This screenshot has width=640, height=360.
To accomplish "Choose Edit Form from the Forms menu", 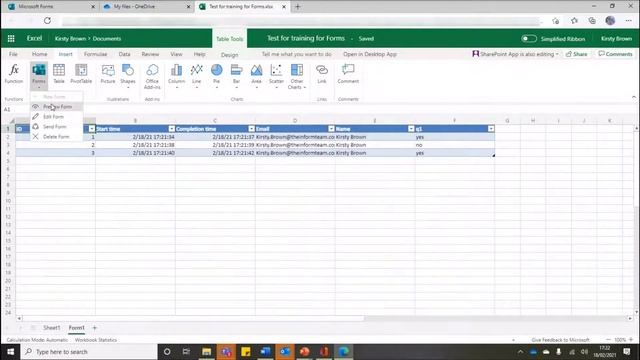I will [x=57, y=117].
